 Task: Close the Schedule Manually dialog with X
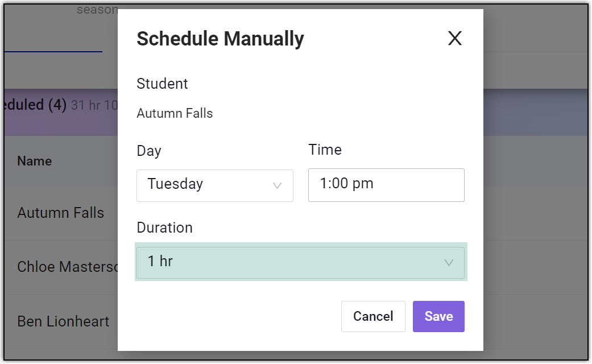[454, 39]
